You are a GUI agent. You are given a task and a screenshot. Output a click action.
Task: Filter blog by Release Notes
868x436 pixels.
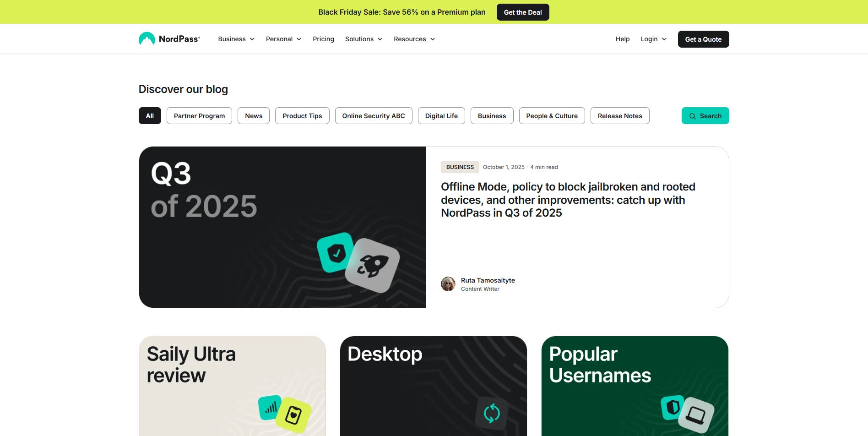pos(620,116)
